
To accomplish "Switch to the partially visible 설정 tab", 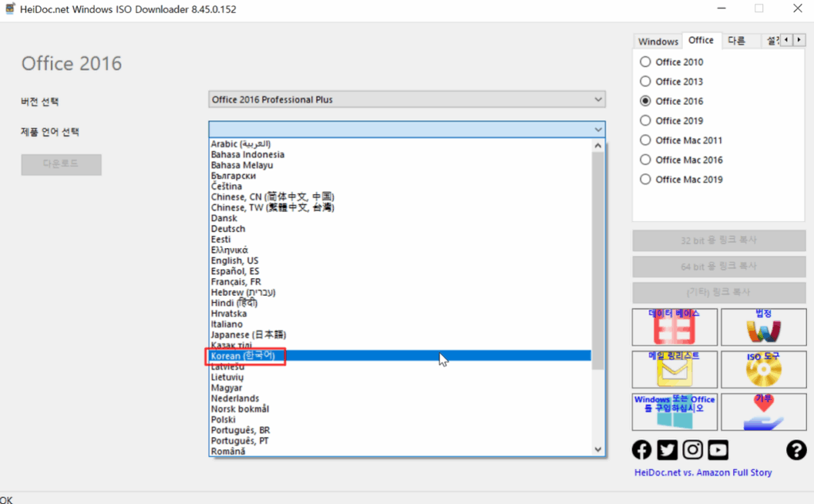I will click(772, 41).
